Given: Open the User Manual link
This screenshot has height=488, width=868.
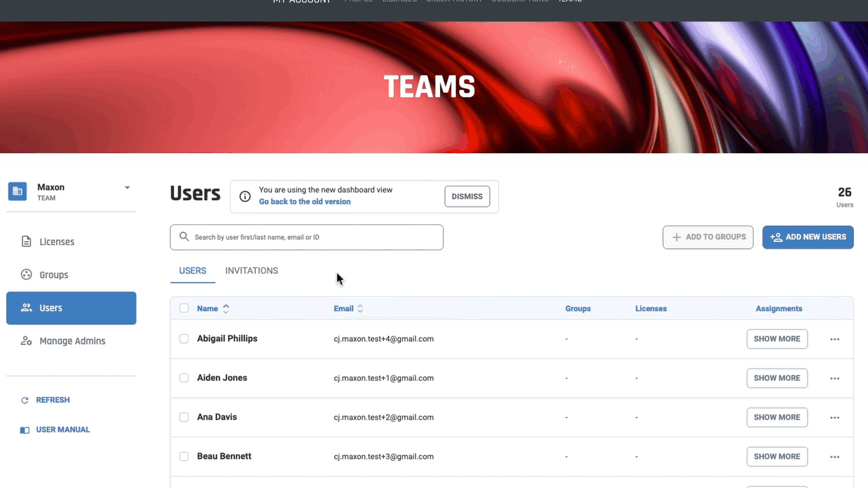Looking at the screenshot, I should [x=63, y=430].
